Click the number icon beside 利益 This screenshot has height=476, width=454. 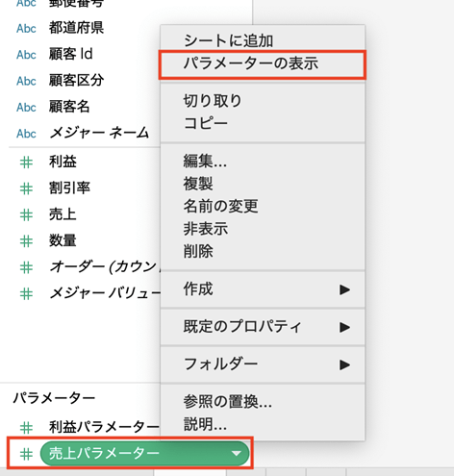point(26,163)
